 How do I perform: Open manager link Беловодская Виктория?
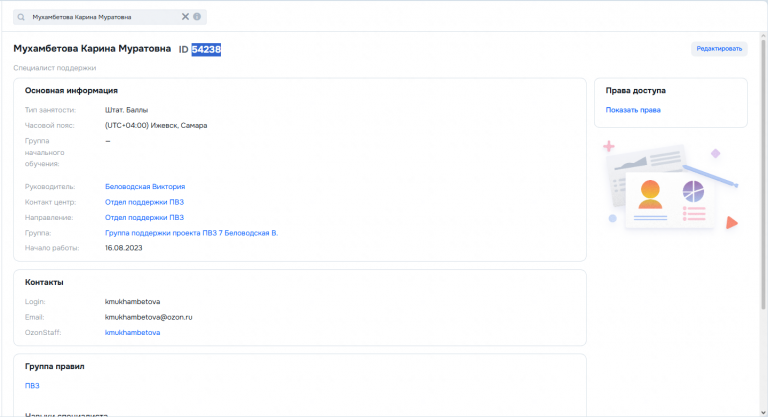tap(145, 187)
